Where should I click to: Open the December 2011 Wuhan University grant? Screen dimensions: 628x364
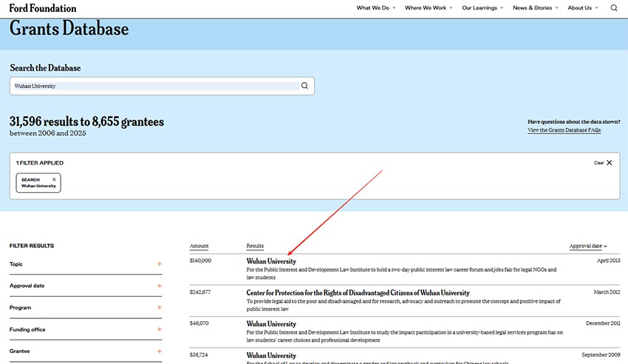pyautogui.click(x=271, y=324)
